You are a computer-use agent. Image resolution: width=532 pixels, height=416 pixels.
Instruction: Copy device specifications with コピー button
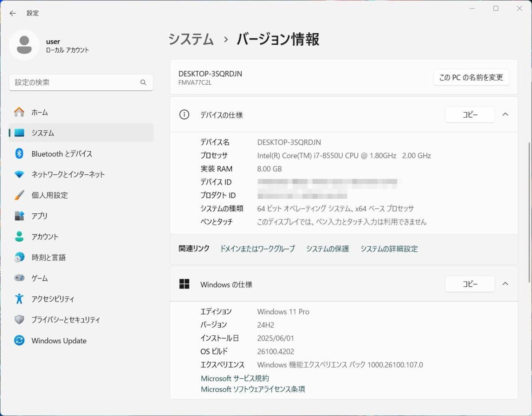[x=470, y=114]
